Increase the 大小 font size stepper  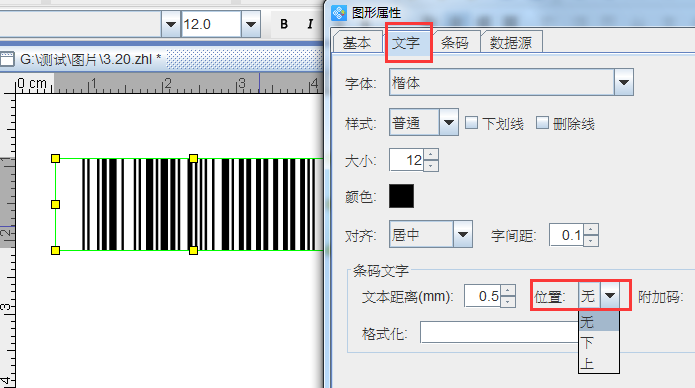click(x=431, y=155)
